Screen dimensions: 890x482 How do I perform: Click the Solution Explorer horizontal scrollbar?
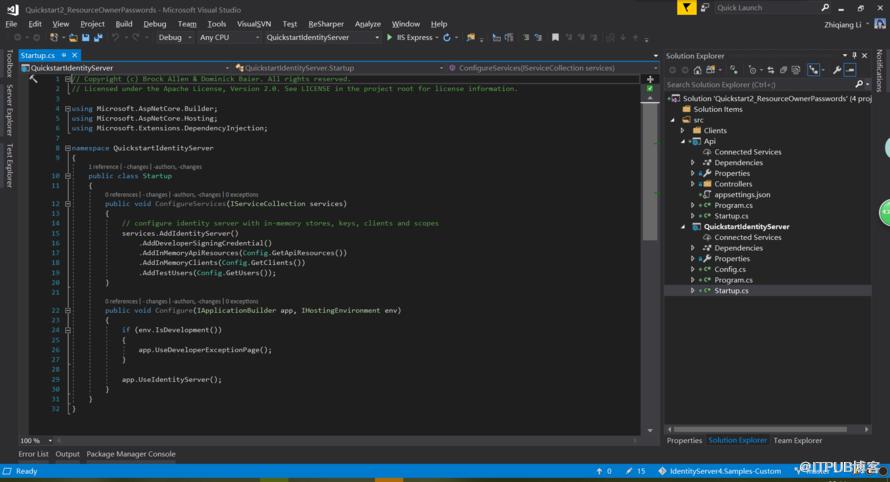tap(759, 429)
